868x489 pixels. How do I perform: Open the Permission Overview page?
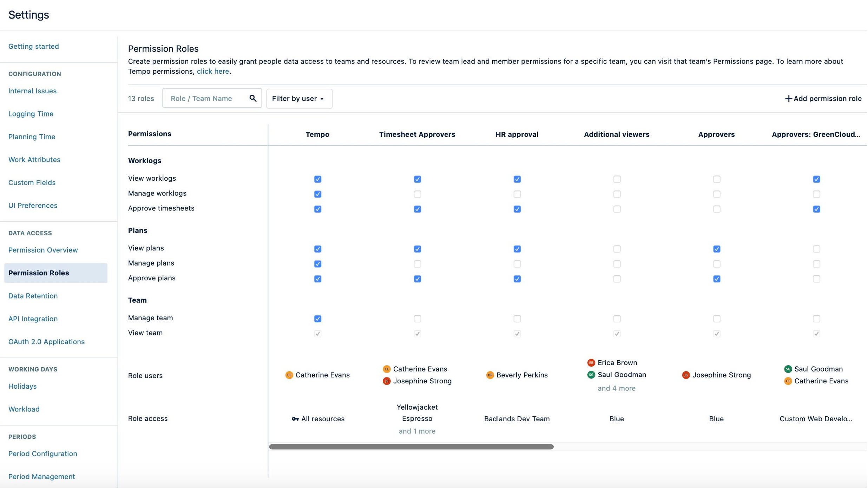pyautogui.click(x=43, y=250)
